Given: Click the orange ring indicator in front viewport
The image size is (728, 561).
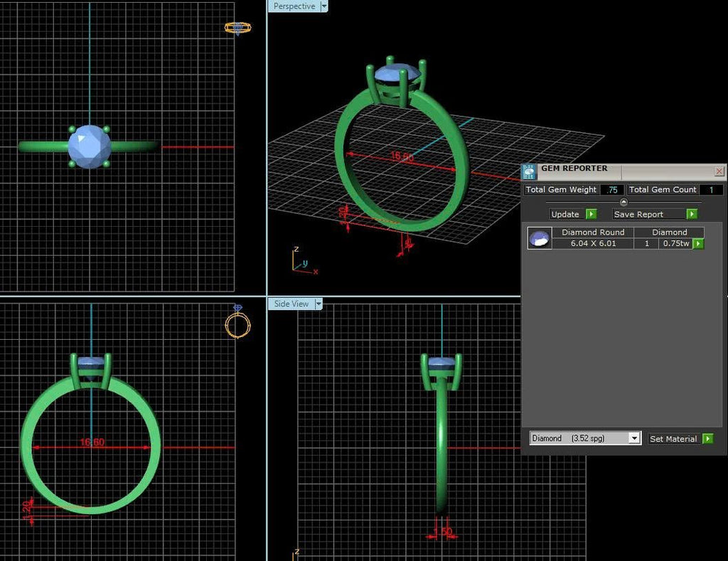Looking at the screenshot, I should pyautogui.click(x=237, y=321).
